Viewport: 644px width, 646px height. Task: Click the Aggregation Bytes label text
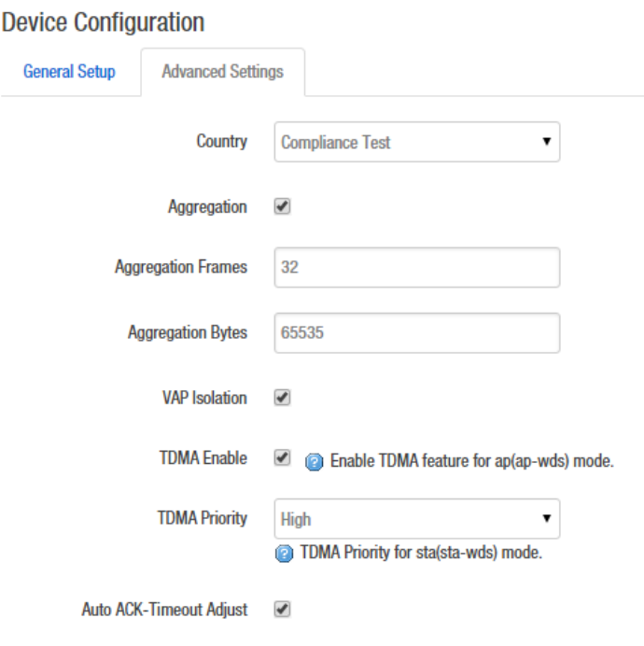tap(188, 332)
